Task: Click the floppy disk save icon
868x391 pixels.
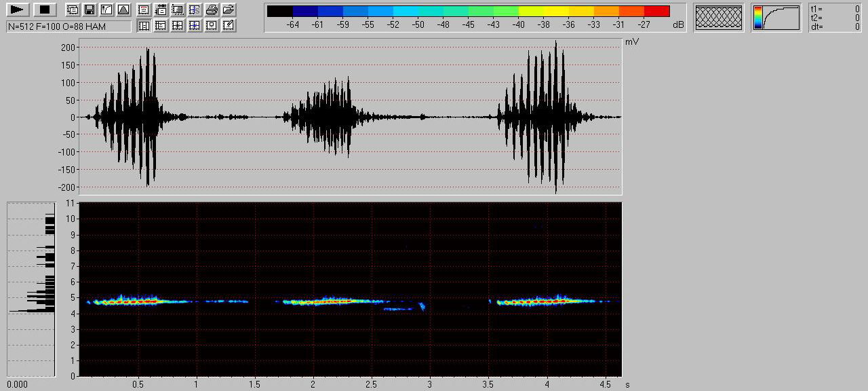Action: 89,10
